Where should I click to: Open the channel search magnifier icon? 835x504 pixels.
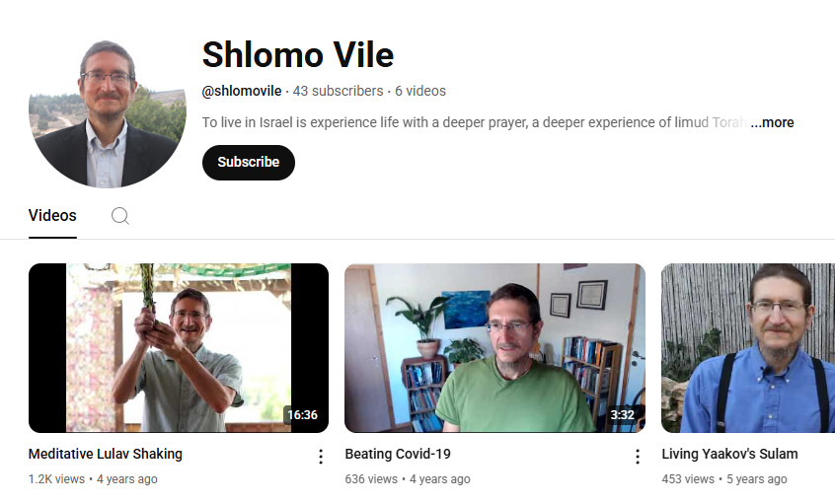[120, 216]
